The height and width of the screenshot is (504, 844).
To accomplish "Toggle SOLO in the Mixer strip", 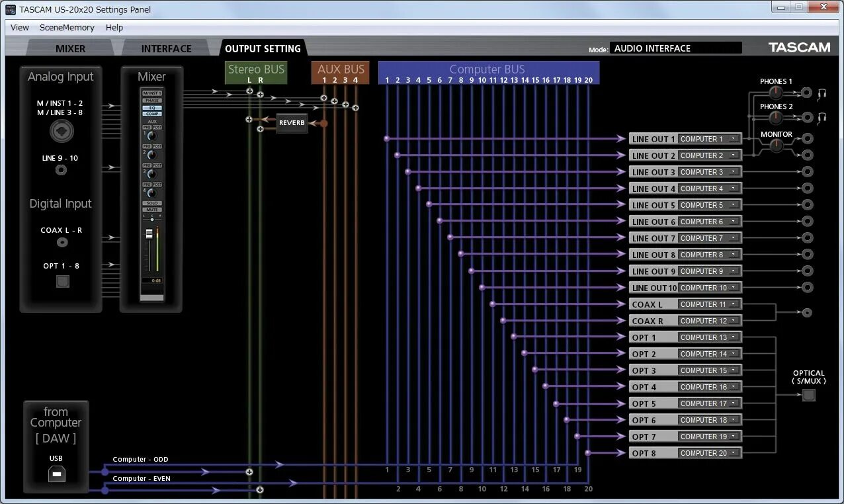I will coord(152,203).
